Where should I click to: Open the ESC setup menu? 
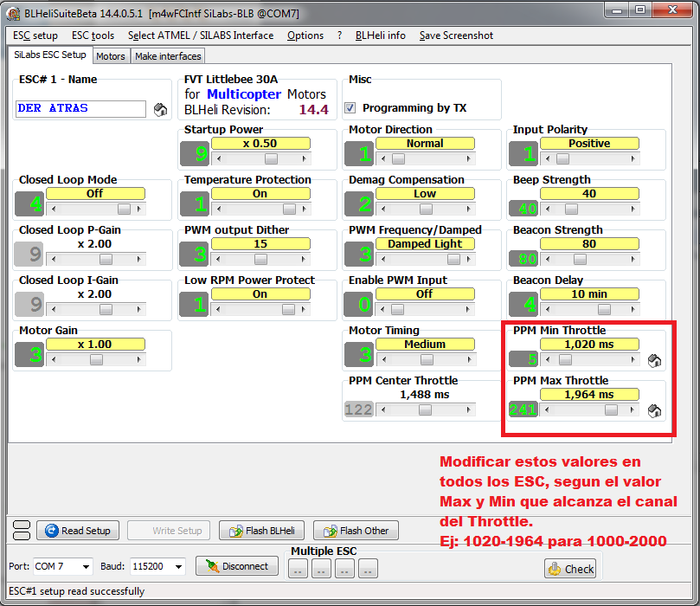(x=35, y=35)
